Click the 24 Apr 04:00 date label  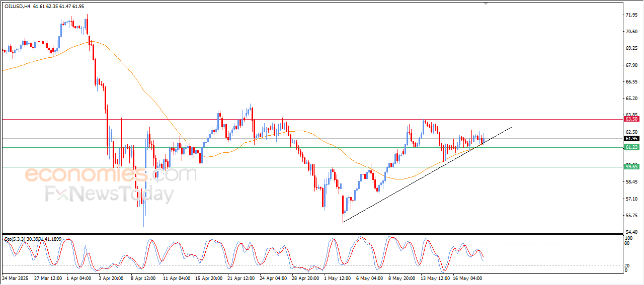[274, 277]
